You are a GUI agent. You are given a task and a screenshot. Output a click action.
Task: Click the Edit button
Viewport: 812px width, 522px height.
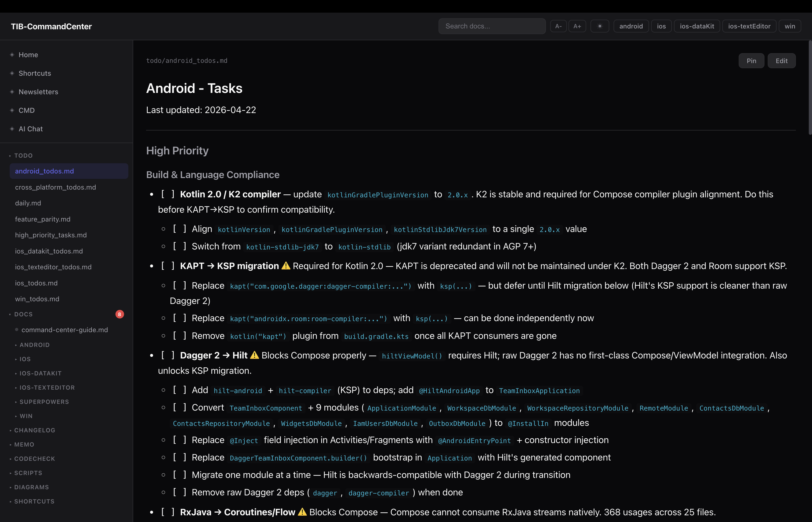click(x=781, y=61)
